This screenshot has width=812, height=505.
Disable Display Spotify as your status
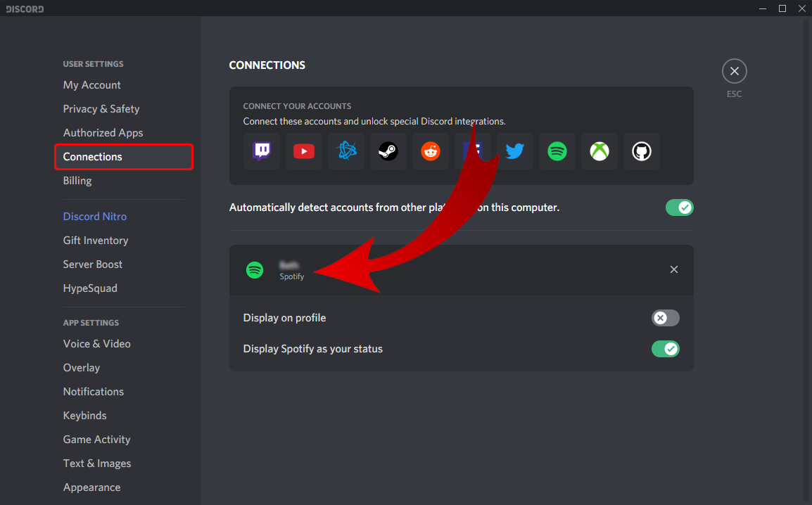pos(666,349)
